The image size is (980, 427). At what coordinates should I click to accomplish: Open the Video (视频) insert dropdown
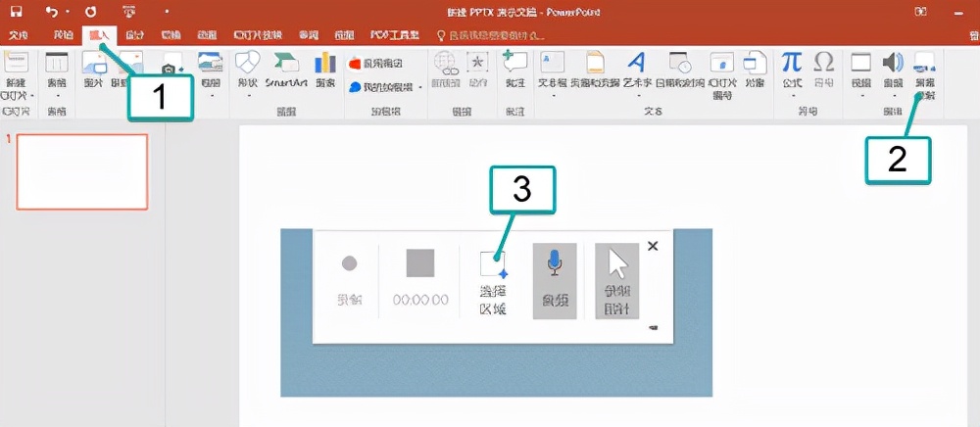[x=861, y=71]
